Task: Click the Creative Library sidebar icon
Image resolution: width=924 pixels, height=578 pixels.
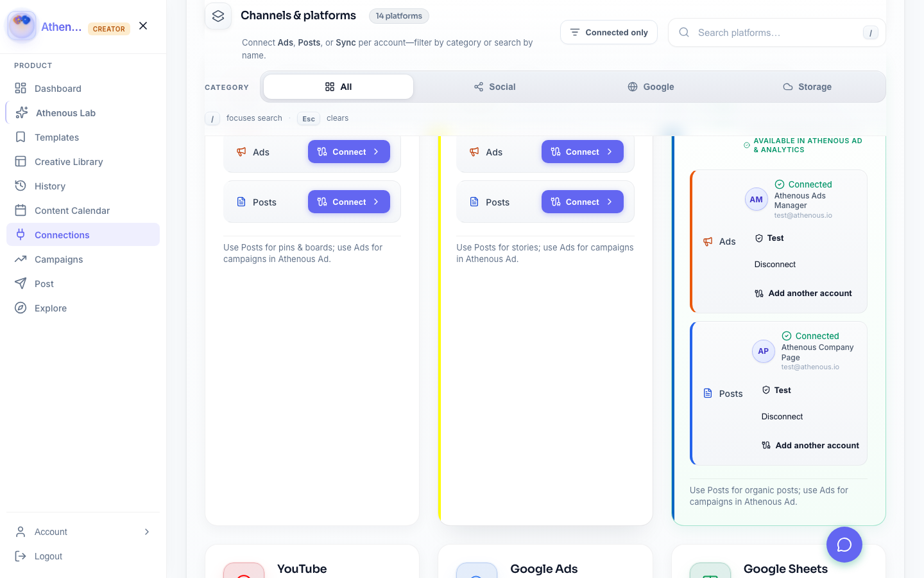Action: coord(21,162)
